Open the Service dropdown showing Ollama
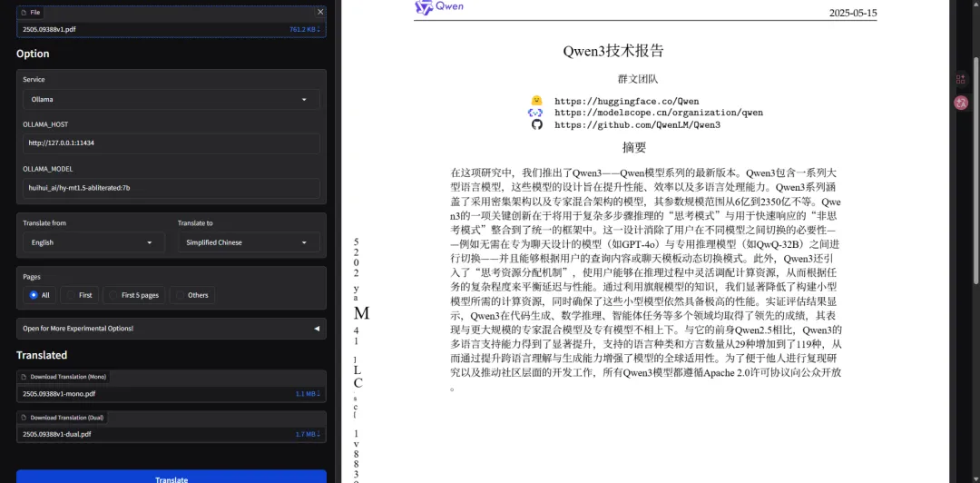Screen dimensions: 980x483 [x=171, y=99]
